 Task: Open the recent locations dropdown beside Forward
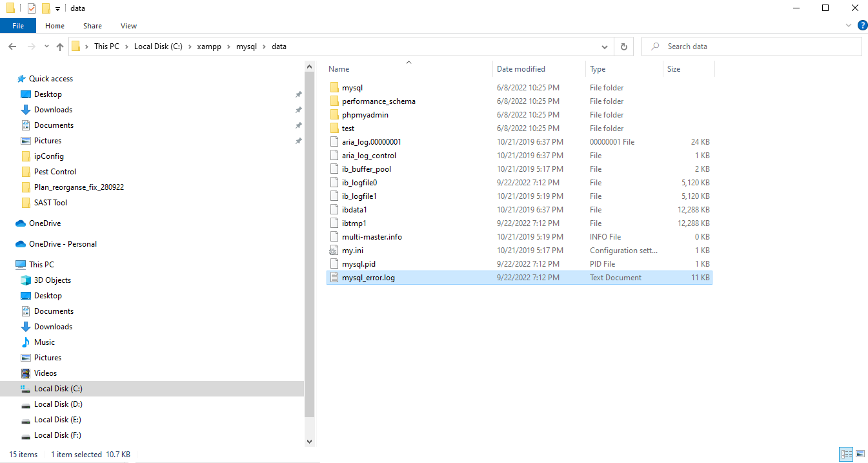coord(46,46)
